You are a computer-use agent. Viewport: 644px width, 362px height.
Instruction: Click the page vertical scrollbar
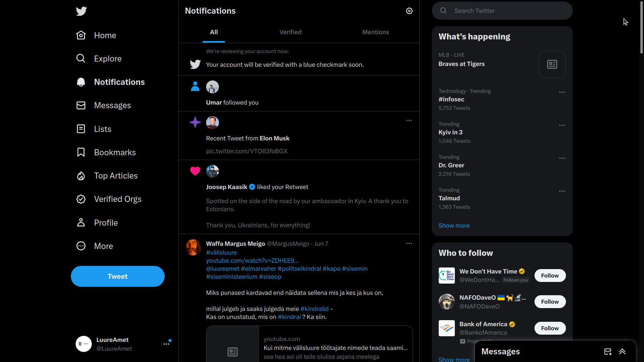click(642, 27)
